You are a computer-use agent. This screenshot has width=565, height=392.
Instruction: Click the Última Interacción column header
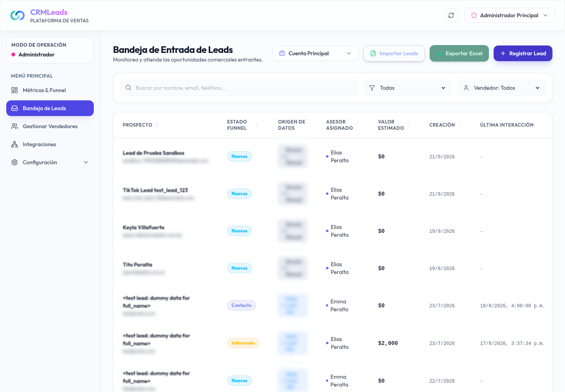coord(507,125)
